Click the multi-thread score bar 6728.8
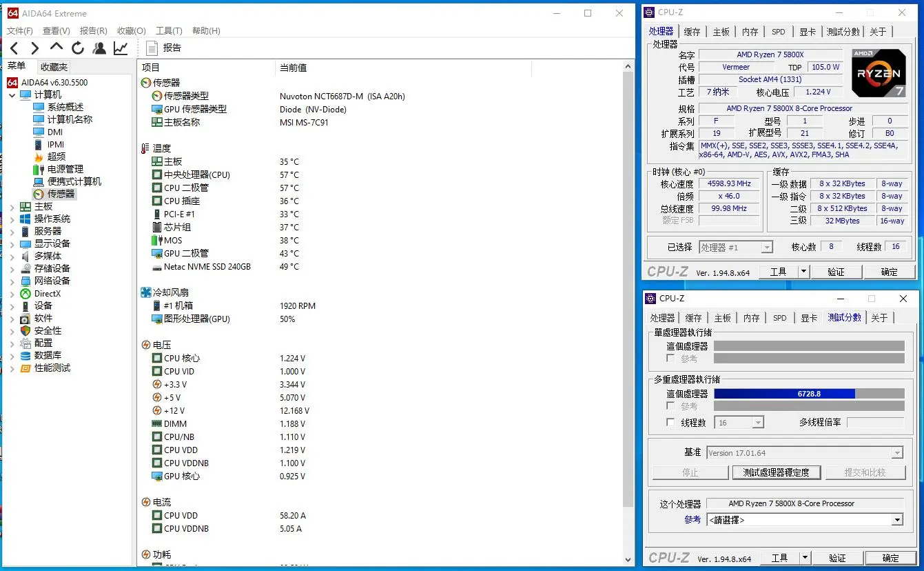 [809, 394]
